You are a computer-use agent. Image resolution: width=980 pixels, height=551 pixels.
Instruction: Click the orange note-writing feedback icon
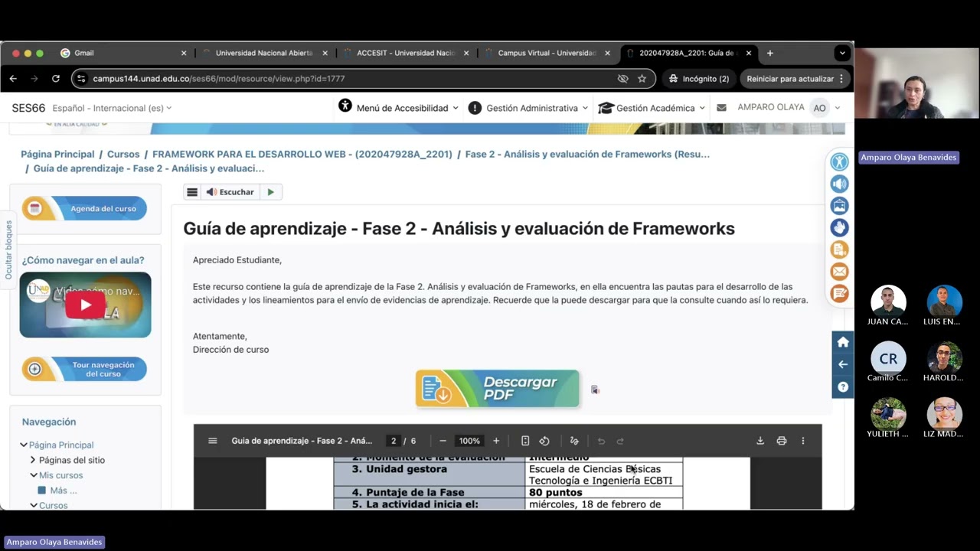840,293
